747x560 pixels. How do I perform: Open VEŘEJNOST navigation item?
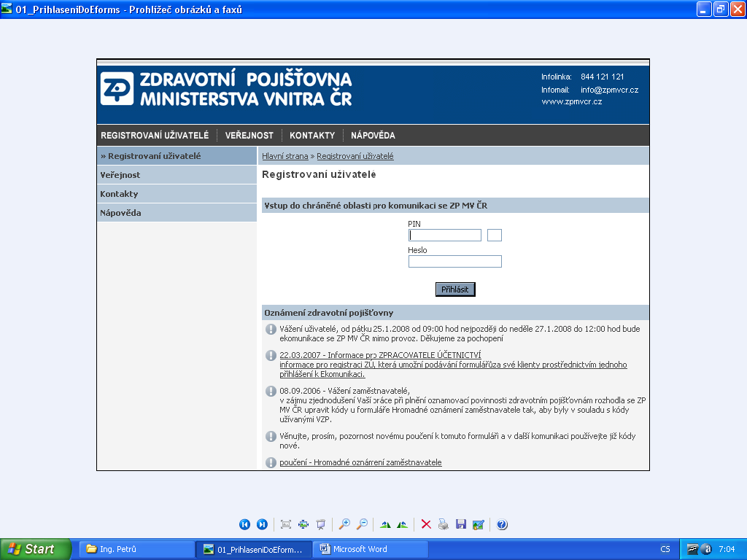(249, 135)
